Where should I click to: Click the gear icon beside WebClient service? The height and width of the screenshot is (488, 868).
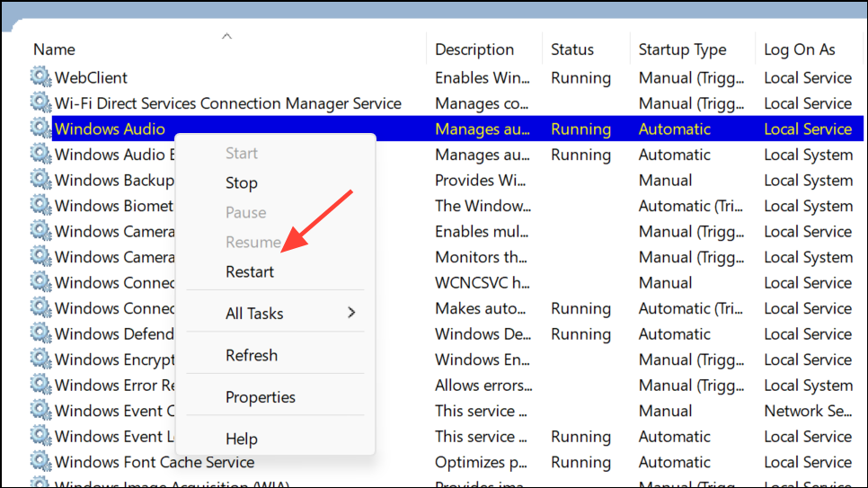coord(40,77)
